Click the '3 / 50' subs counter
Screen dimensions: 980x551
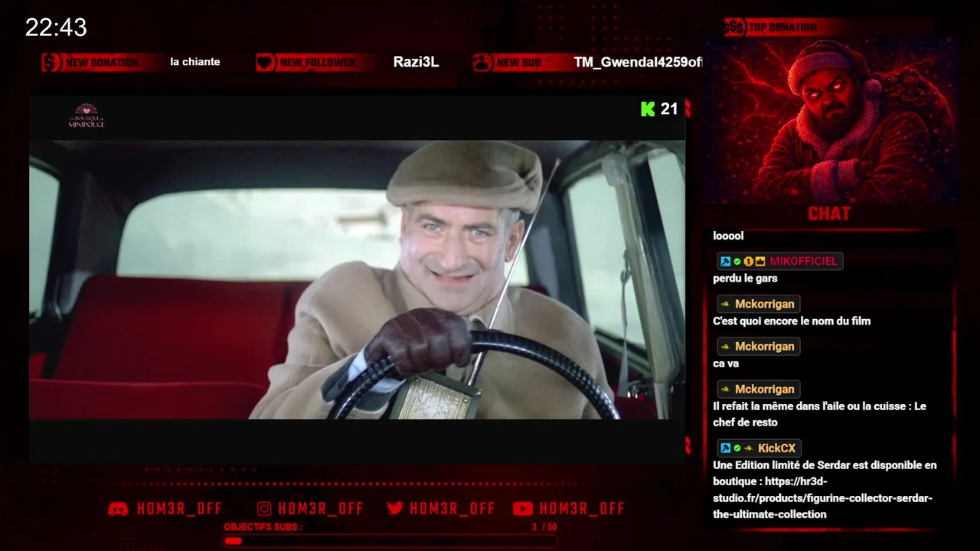[544, 527]
